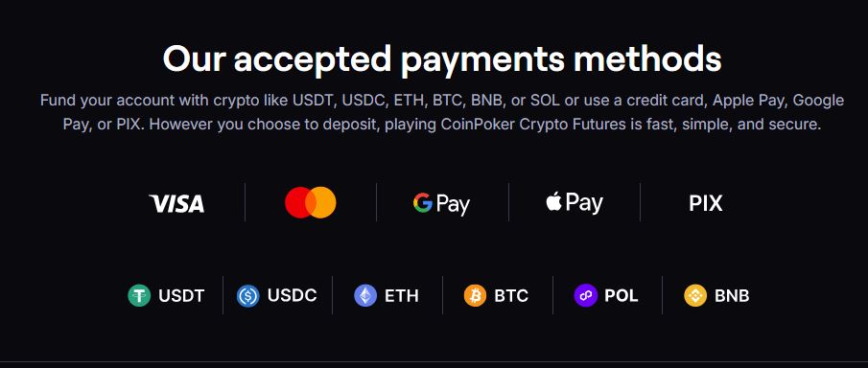
Task: Select the ETH text label
Action: (402, 296)
